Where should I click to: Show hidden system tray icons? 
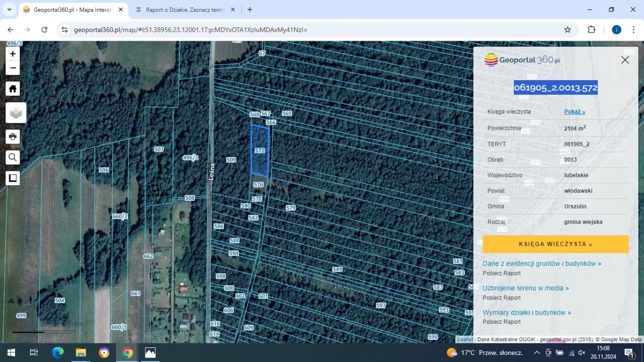click(x=537, y=352)
